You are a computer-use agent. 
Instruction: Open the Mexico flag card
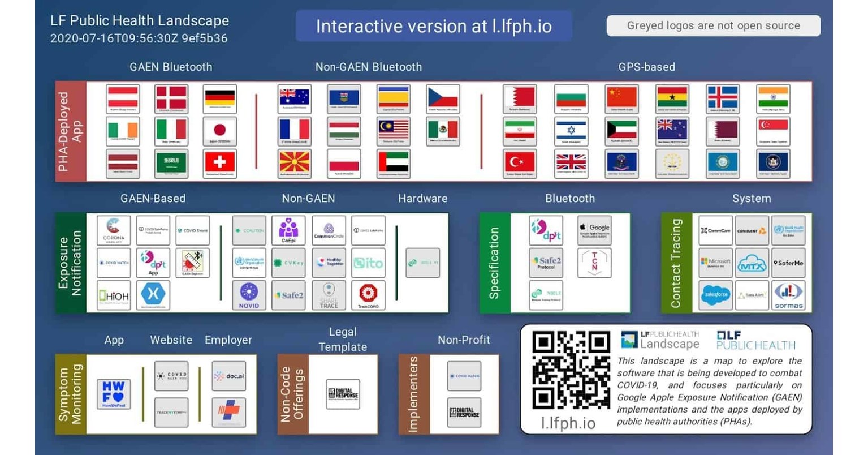click(443, 131)
